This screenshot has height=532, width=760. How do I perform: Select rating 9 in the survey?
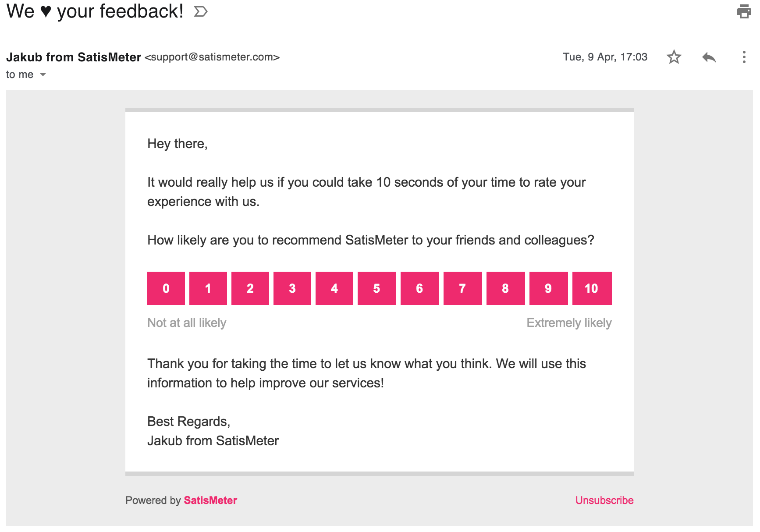[549, 288]
